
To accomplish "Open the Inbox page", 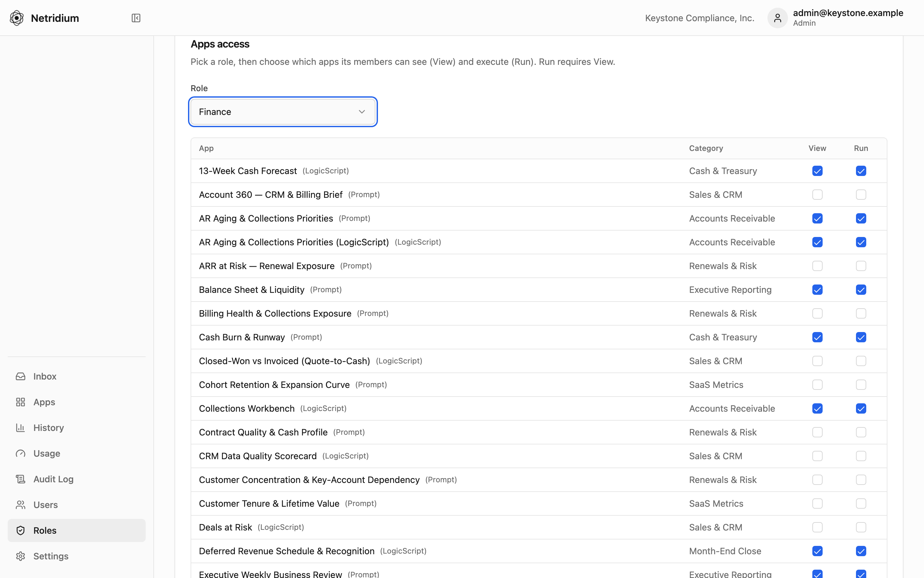I will pos(76,376).
